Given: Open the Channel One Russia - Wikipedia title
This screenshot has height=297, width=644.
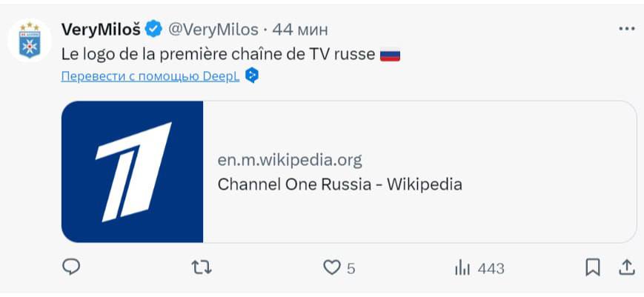Looking at the screenshot, I should click(339, 184).
